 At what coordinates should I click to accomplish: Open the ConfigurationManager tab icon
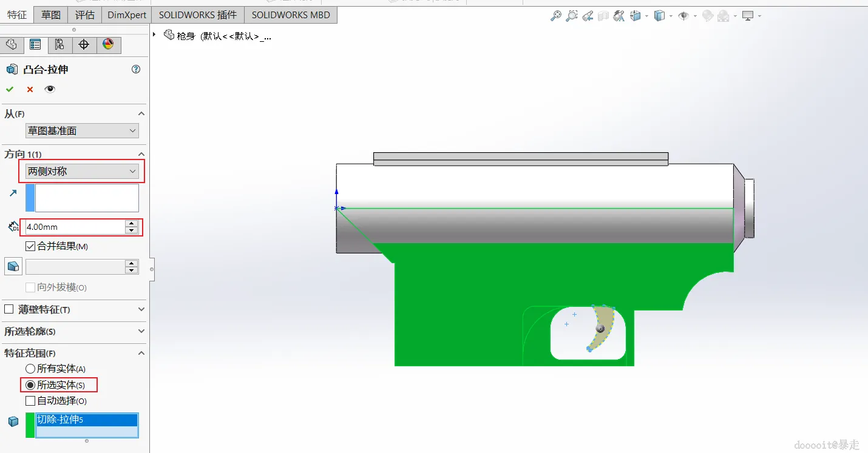point(59,45)
